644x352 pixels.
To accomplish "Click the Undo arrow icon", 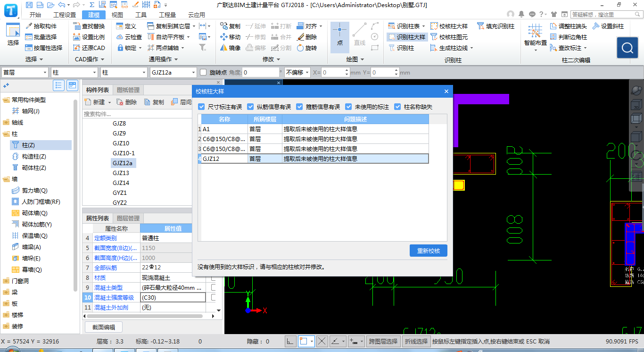I will point(61,5).
